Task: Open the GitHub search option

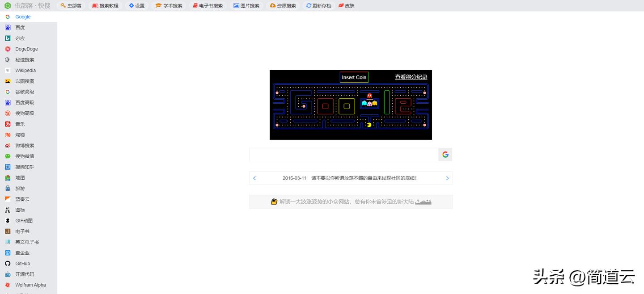Action: click(22, 263)
